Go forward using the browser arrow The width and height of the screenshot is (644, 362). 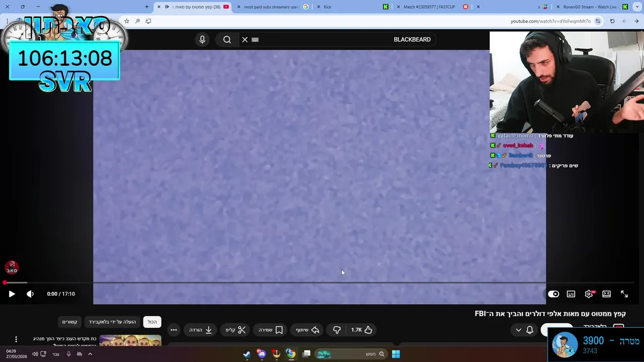point(624,21)
